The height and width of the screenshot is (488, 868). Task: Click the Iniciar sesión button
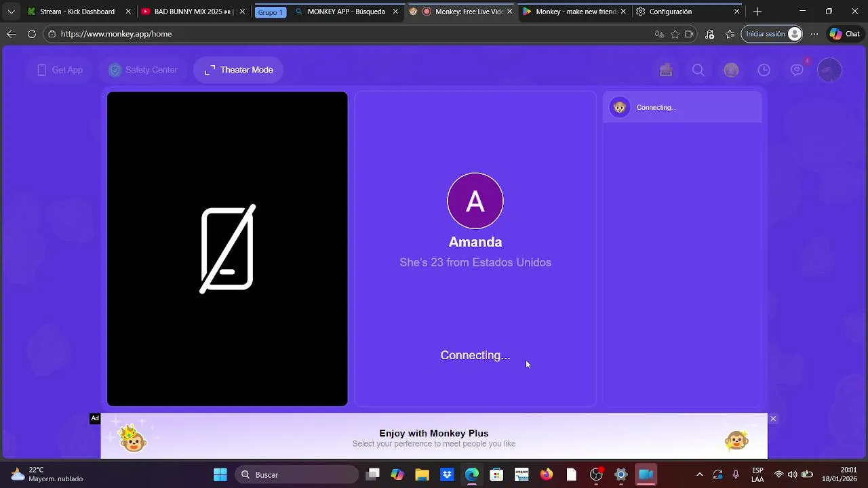772,34
